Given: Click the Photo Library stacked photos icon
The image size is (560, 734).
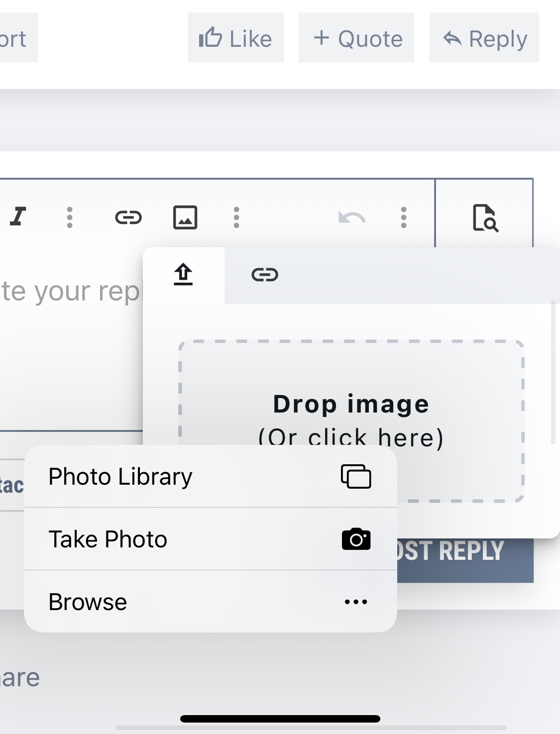Looking at the screenshot, I should pyautogui.click(x=356, y=477).
